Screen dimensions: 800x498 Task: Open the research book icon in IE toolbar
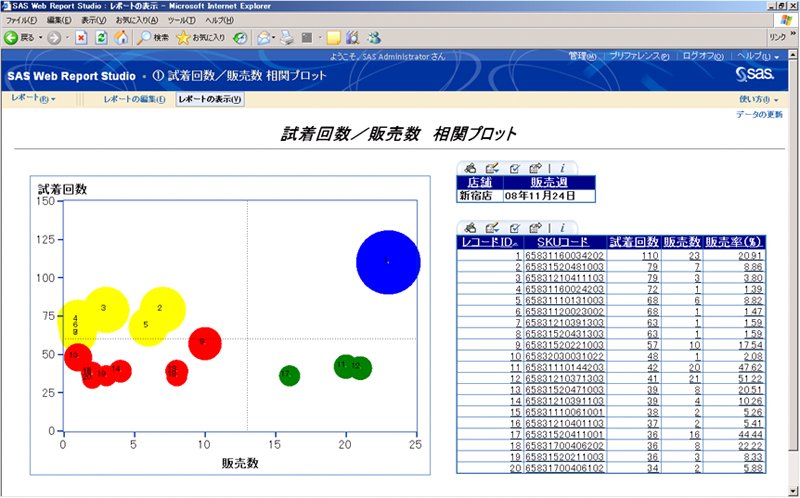(352, 38)
